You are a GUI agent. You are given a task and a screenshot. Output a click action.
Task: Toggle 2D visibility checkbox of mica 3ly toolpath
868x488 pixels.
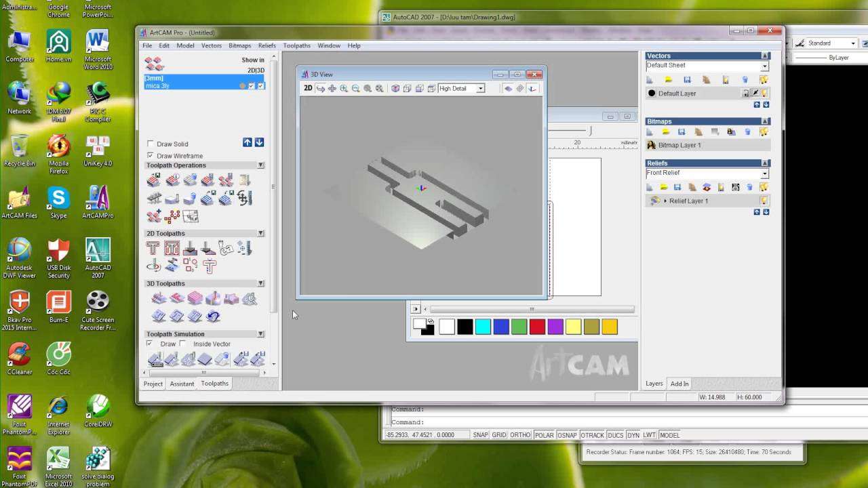pyautogui.click(x=252, y=86)
